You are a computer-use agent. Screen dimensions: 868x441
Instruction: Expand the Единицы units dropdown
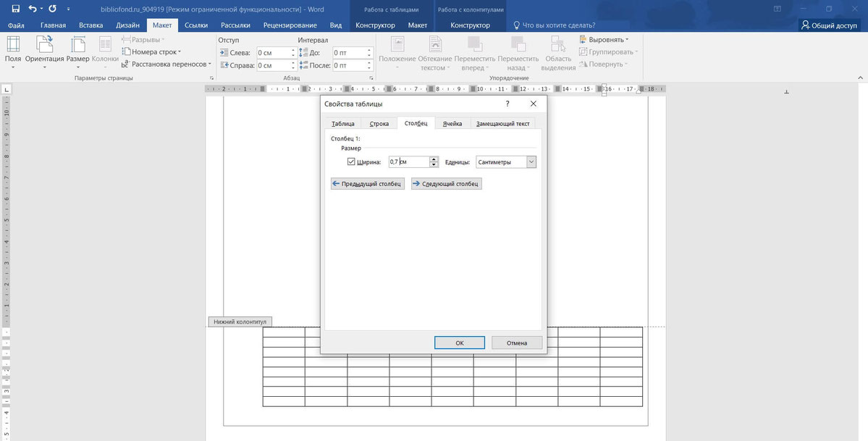click(x=531, y=162)
